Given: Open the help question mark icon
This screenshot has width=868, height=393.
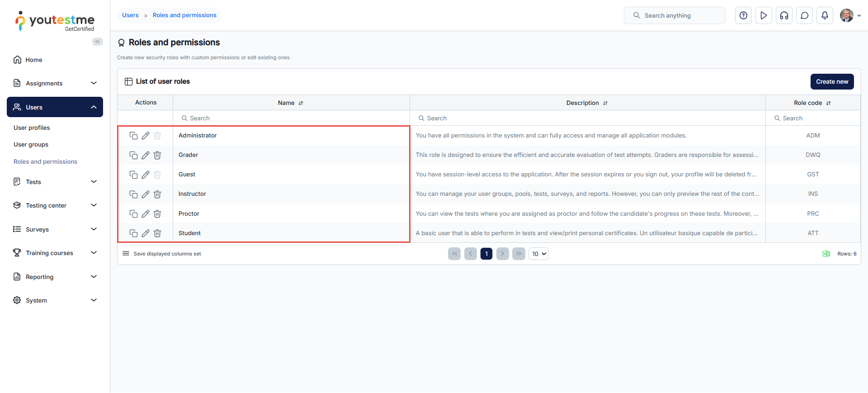Looking at the screenshot, I should click(743, 15).
